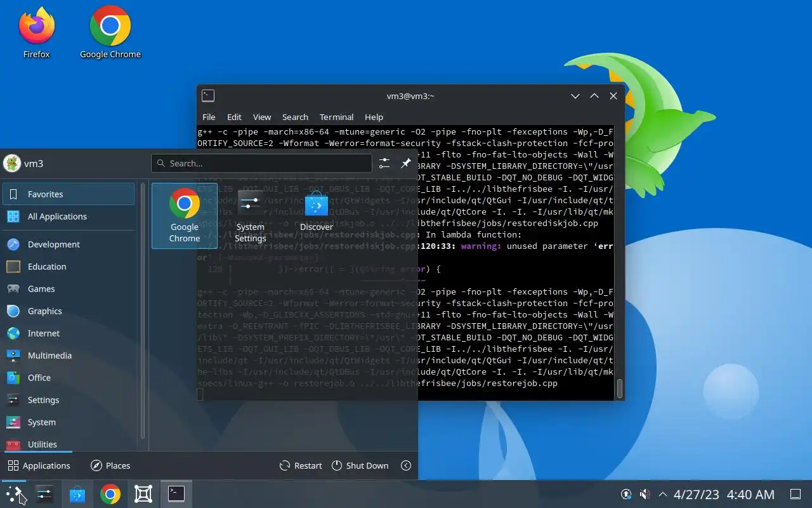Open the Graphics category
The width and height of the screenshot is (812, 508).
(69, 311)
